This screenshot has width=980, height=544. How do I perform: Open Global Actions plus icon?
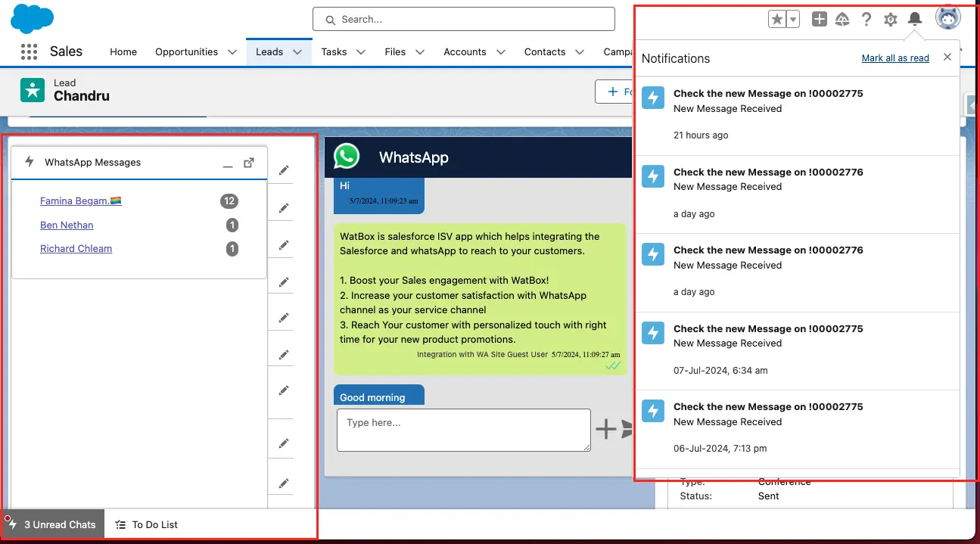pyautogui.click(x=820, y=20)
